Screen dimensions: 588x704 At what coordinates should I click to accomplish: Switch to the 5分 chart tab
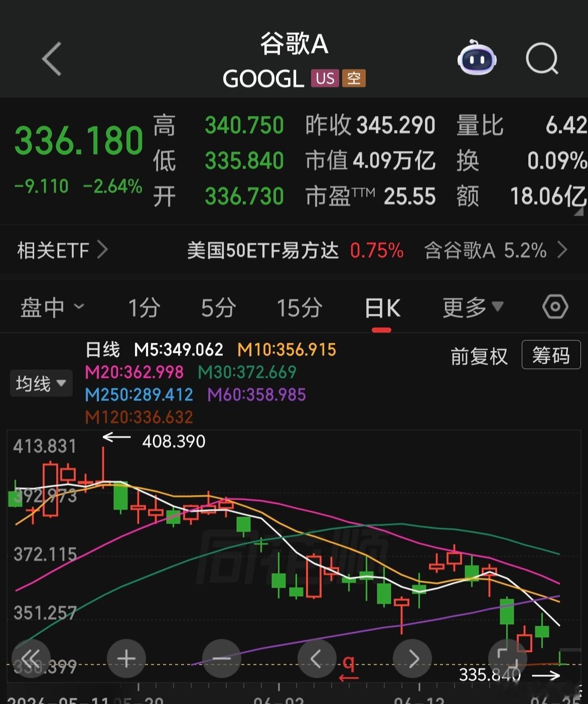pyautogui.click(x=218, y=307)
